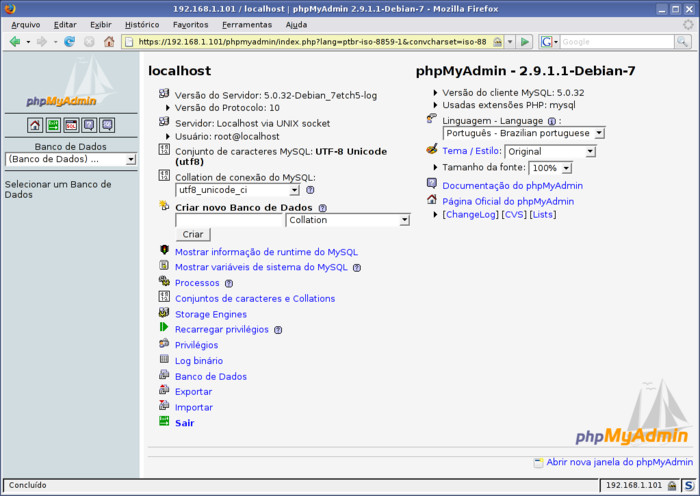700x496 pixels.
Task: Click the stop loading icon
Action: click(89, 42)
